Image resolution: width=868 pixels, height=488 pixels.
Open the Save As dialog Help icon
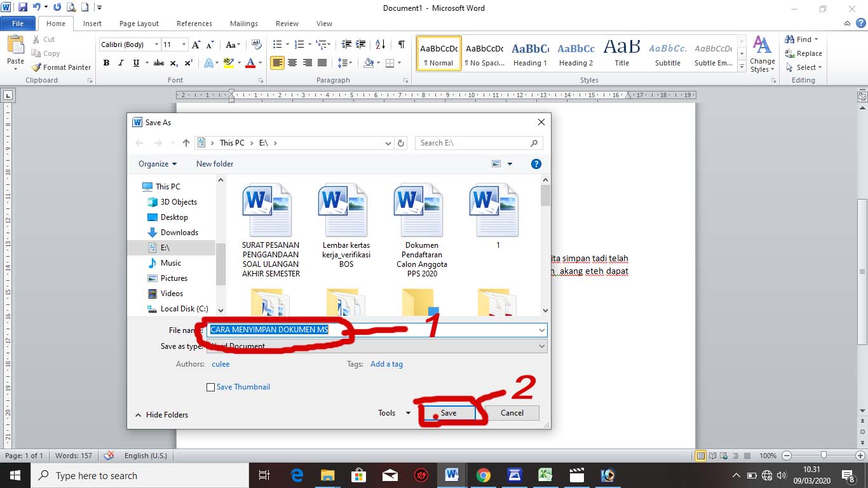pyautogui.click(x=536, y=164)
